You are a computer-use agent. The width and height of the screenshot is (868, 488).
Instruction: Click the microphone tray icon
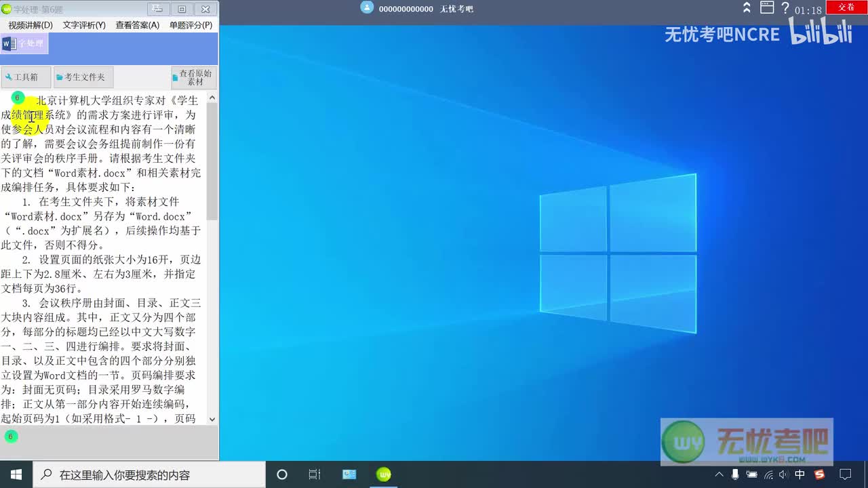(x=736, y=474)
